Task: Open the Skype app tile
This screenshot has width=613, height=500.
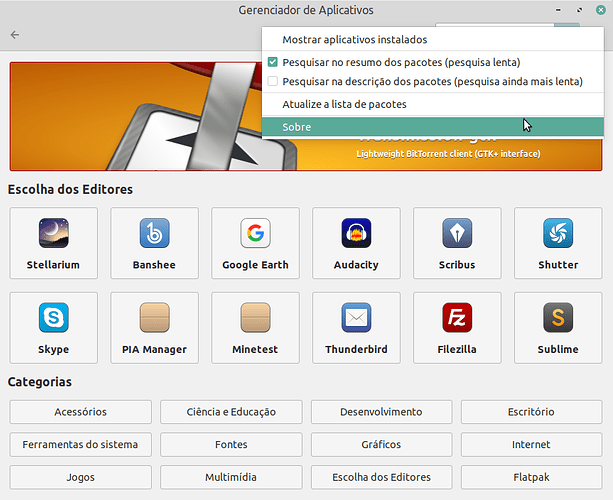Action: tap(54, 328)
